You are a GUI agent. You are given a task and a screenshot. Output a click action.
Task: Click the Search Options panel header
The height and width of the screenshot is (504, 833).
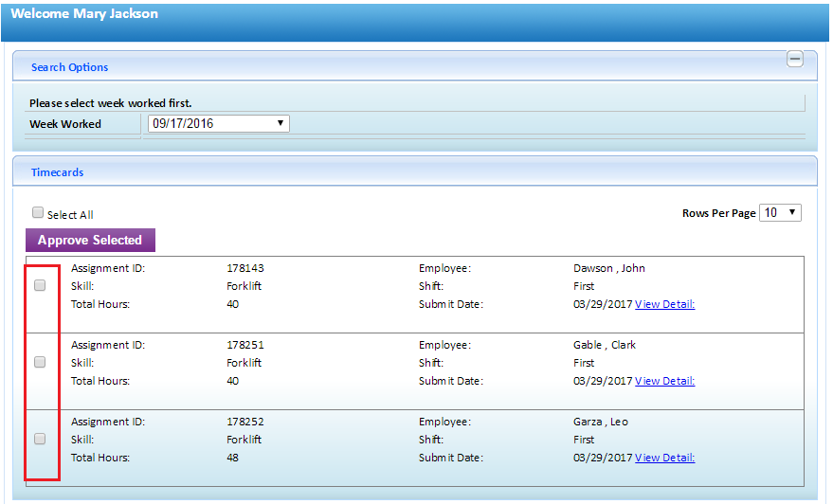pyautogui.click(x=414, y=66)
